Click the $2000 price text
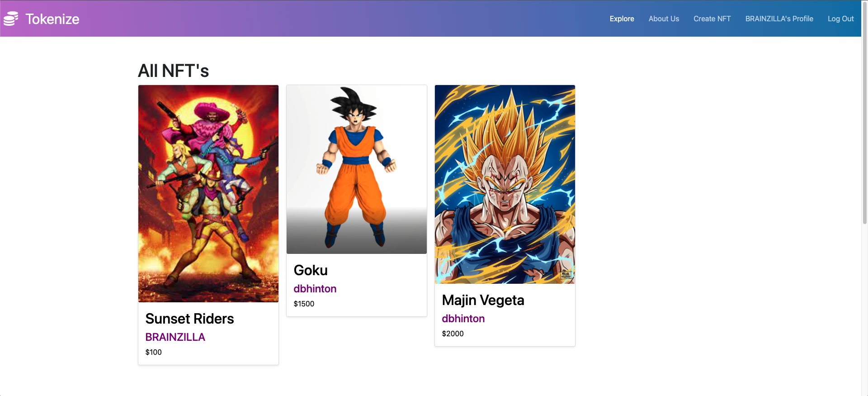 coord(453,334)
